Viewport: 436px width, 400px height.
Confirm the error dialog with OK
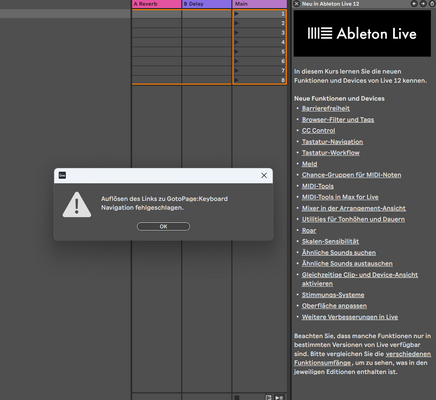click(163, 226)
